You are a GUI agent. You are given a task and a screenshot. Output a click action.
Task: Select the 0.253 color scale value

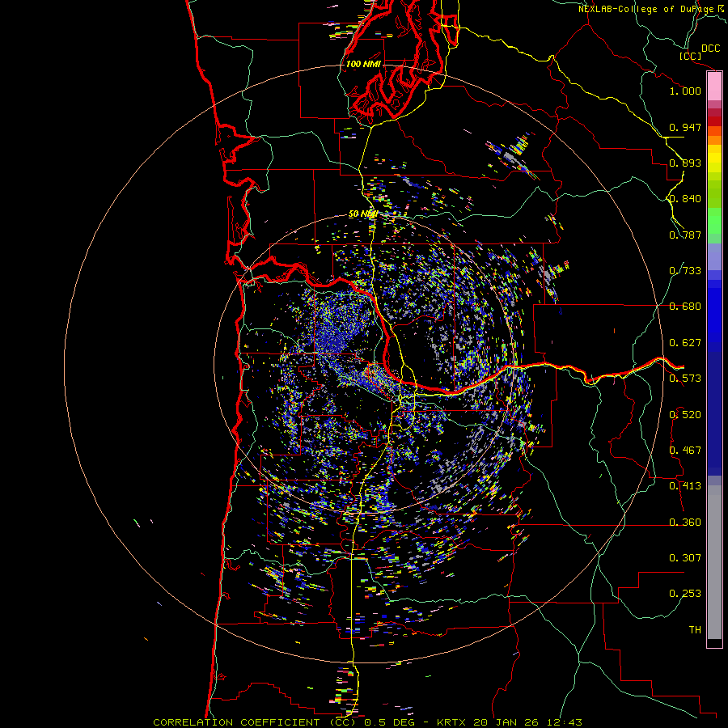tap(685, 594)
